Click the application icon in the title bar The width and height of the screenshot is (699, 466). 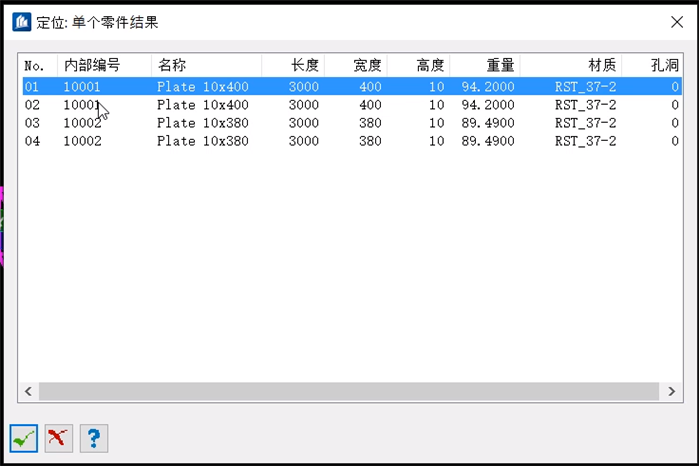coord(21,22)
